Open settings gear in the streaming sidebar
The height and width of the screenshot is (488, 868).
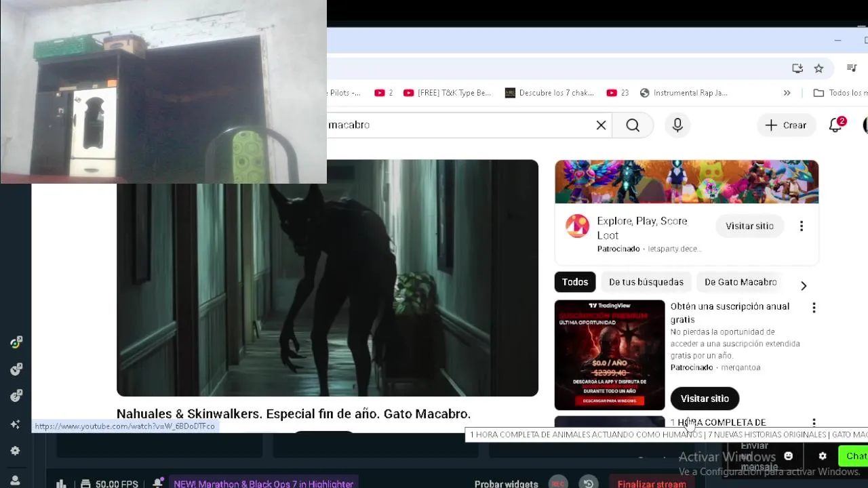pos(16,451)
